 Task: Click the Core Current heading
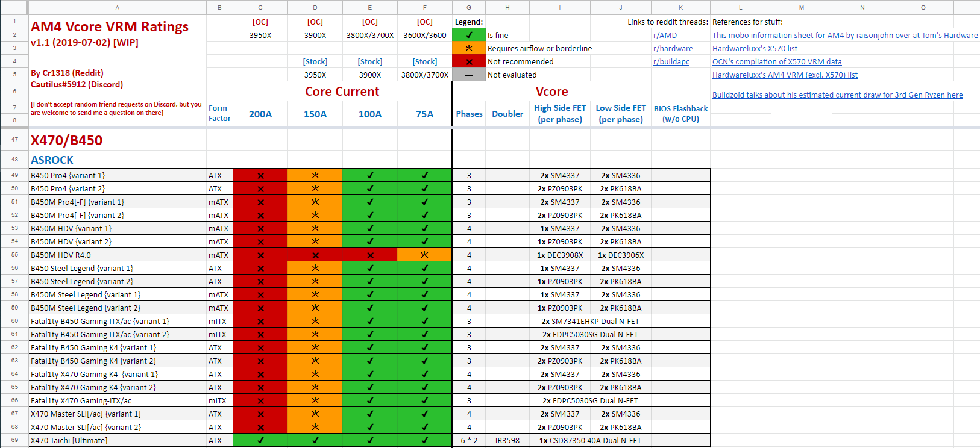point(342,92)
